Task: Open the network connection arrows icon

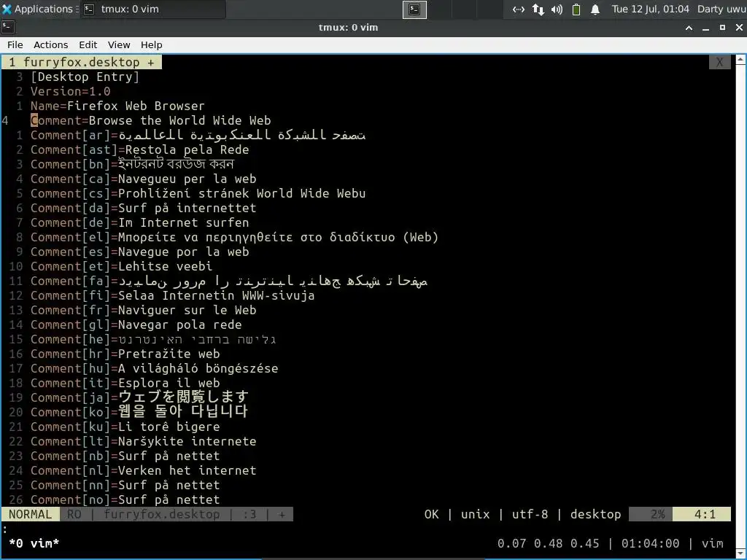Action: coord(519,9)
